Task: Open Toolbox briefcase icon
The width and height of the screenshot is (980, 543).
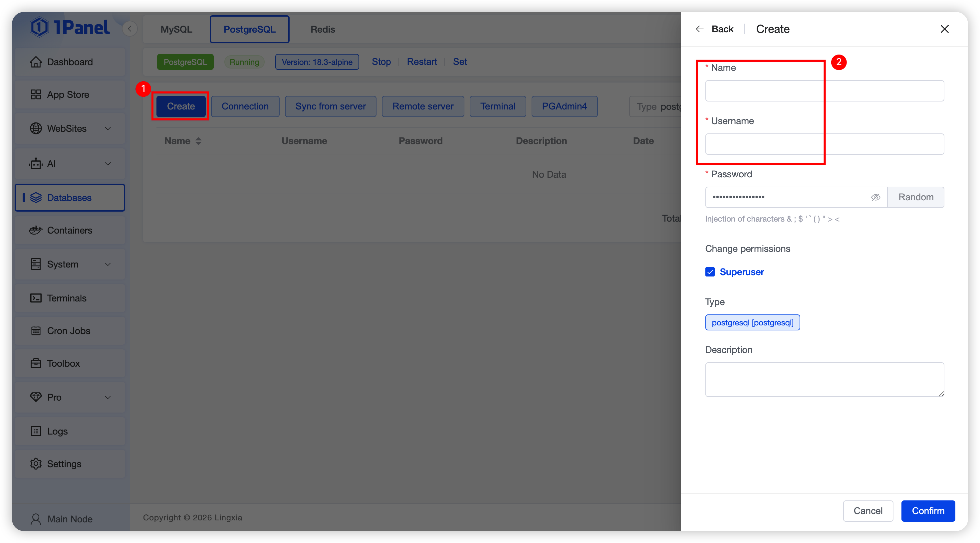Action: [x=36, y=363]
